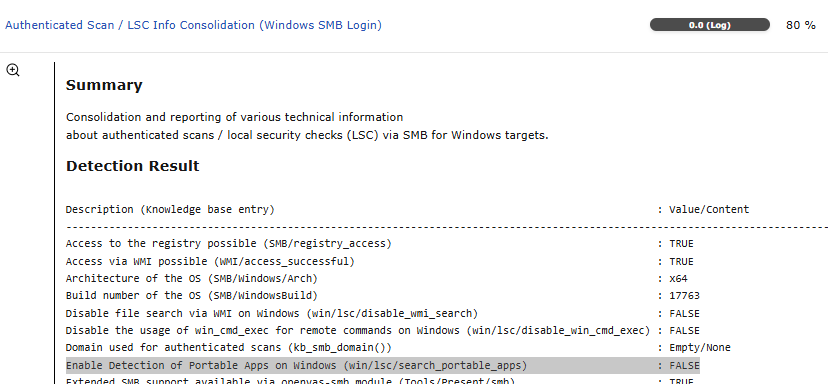Click the Value/Content column header
The height and width of the screenshot is (384, 828).
tap(709, 209)
